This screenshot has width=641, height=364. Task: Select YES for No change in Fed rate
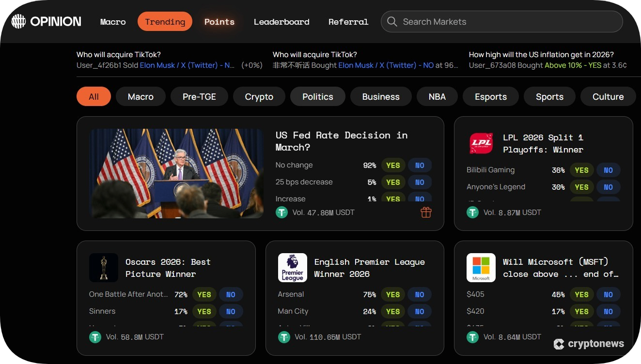(392, 165)
